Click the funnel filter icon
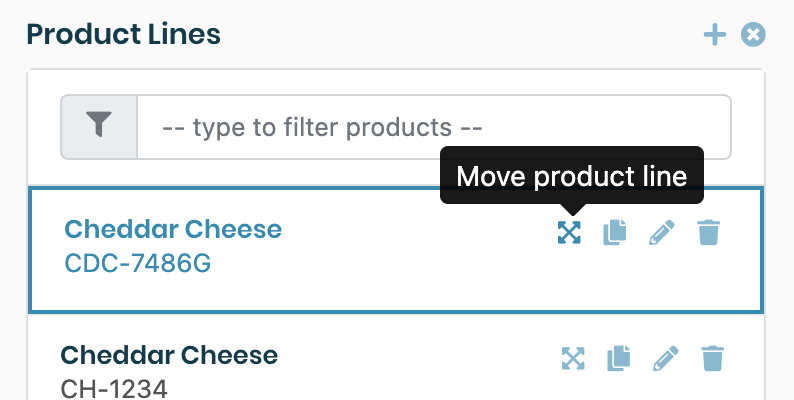794x400 pixels. tap(99, 127)
